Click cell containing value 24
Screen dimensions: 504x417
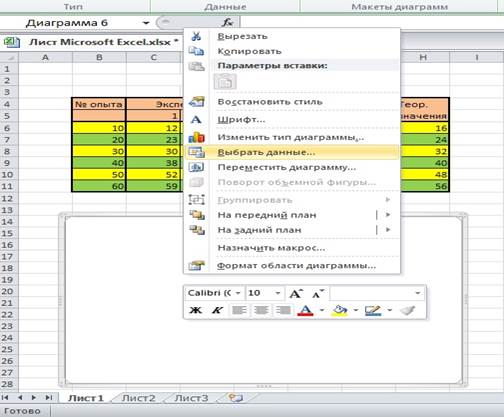pos(424,140)
